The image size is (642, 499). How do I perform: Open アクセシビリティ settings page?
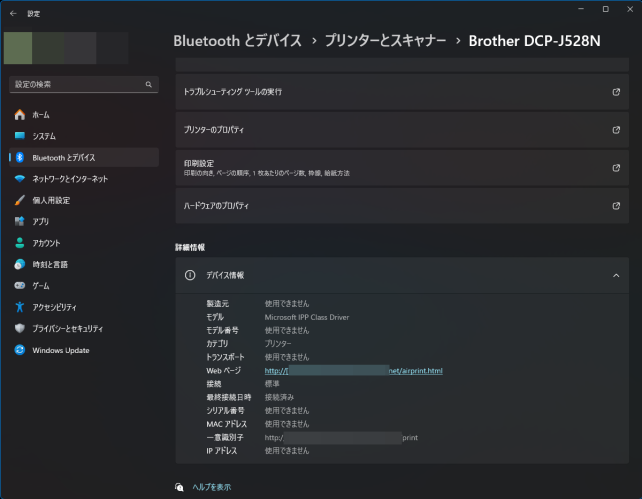tap(84, 307)
